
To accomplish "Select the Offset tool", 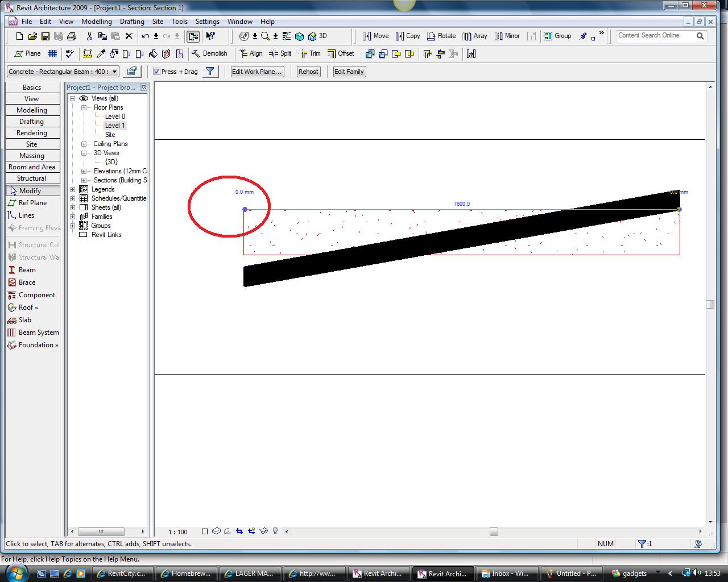I will (x=340, y=53).
